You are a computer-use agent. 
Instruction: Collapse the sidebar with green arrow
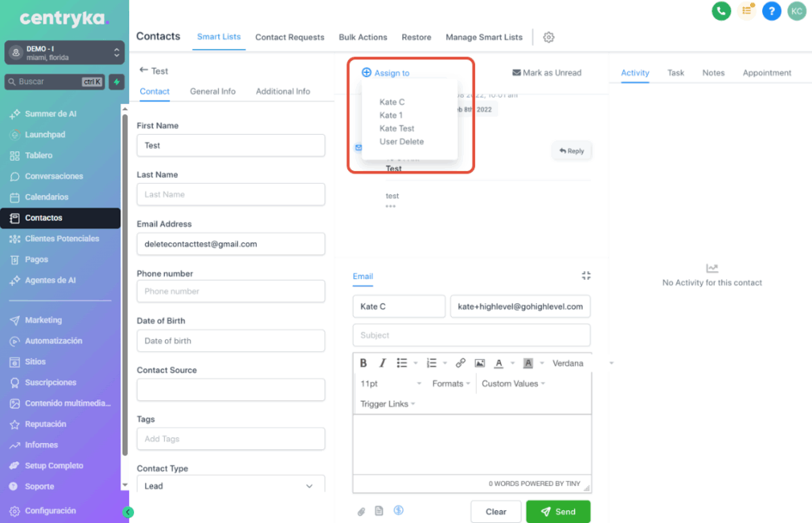[128, 512]
